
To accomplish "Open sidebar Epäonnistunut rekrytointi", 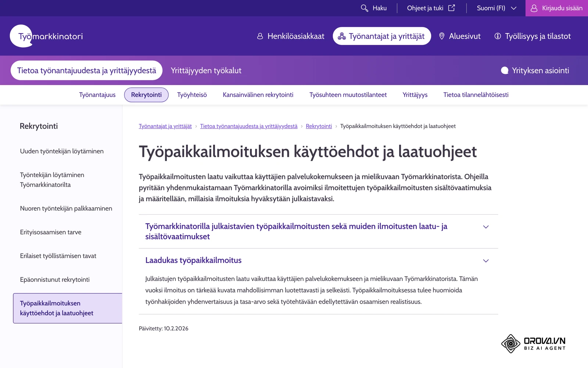I will coord(55,280).
